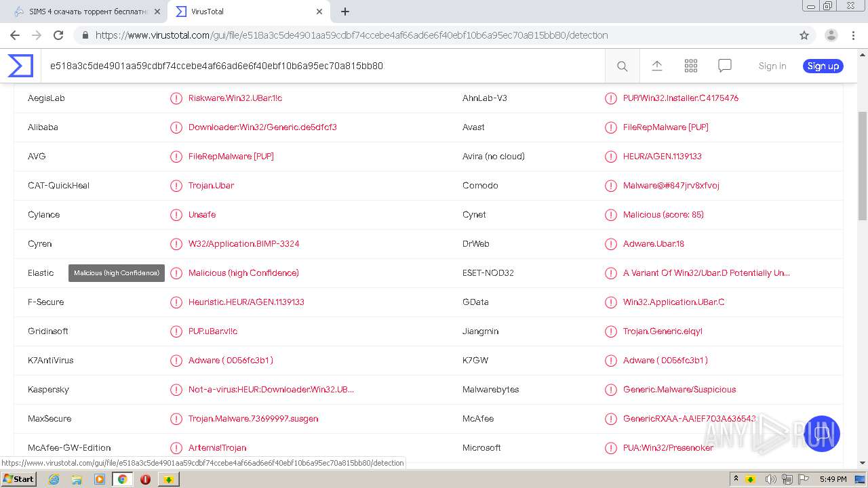The height and width of the screenshot is (488, 868).
Task: Select Trojan.Generic.elqyl Jiangmin result
Action: point(663,331)
